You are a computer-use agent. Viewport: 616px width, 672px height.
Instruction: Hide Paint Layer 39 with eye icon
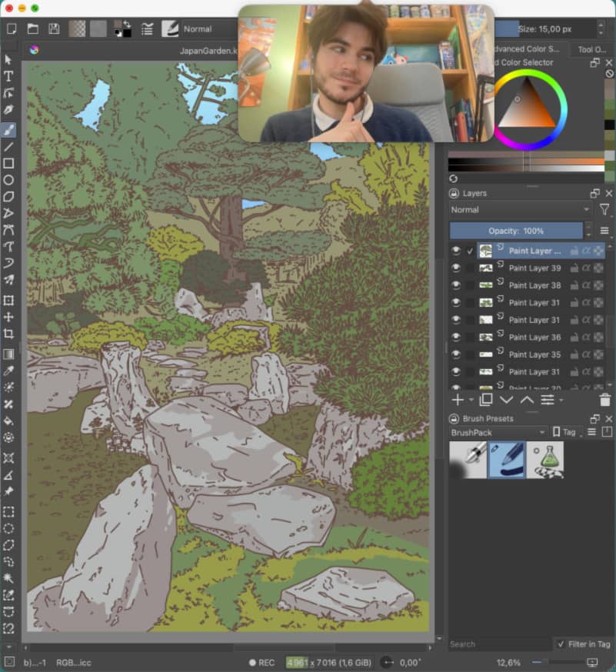pos(456,268)
